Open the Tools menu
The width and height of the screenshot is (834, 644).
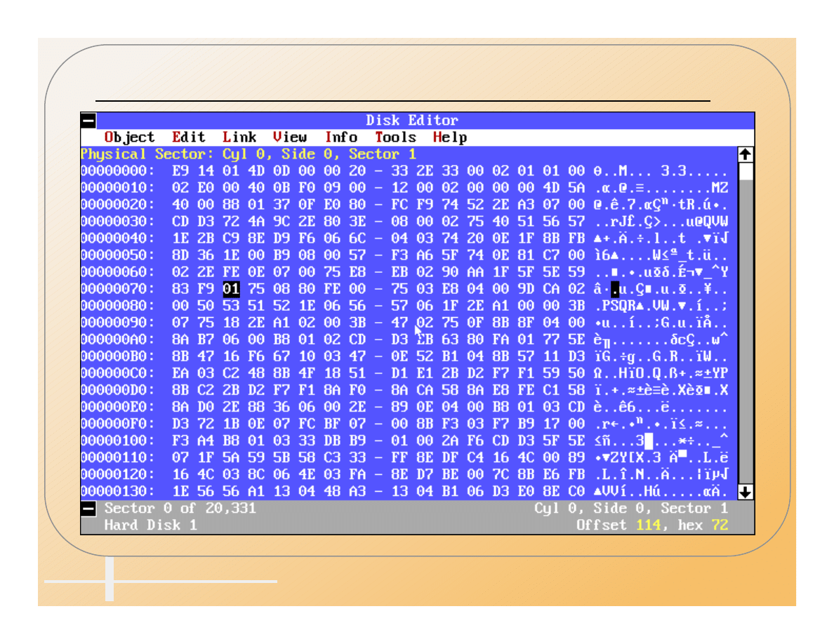point(395,137)
